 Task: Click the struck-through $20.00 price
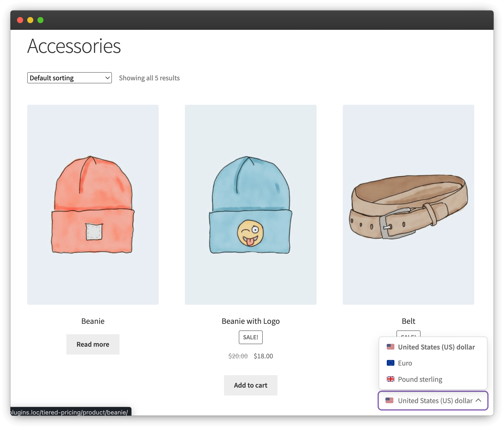238,356
